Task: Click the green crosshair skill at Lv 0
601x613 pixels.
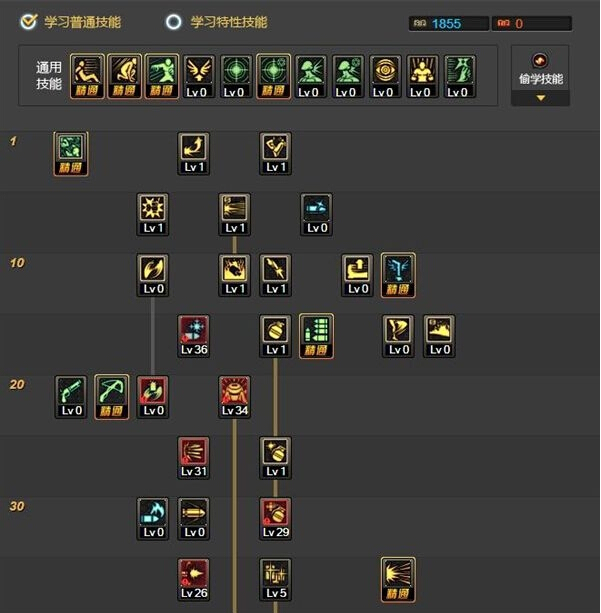Action: (236, 76)
